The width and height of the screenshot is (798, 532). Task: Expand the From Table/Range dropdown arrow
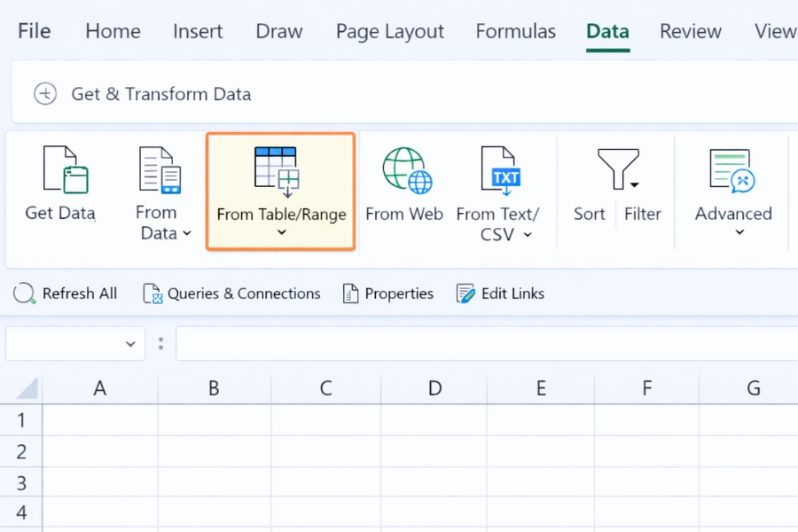[280, 232]
